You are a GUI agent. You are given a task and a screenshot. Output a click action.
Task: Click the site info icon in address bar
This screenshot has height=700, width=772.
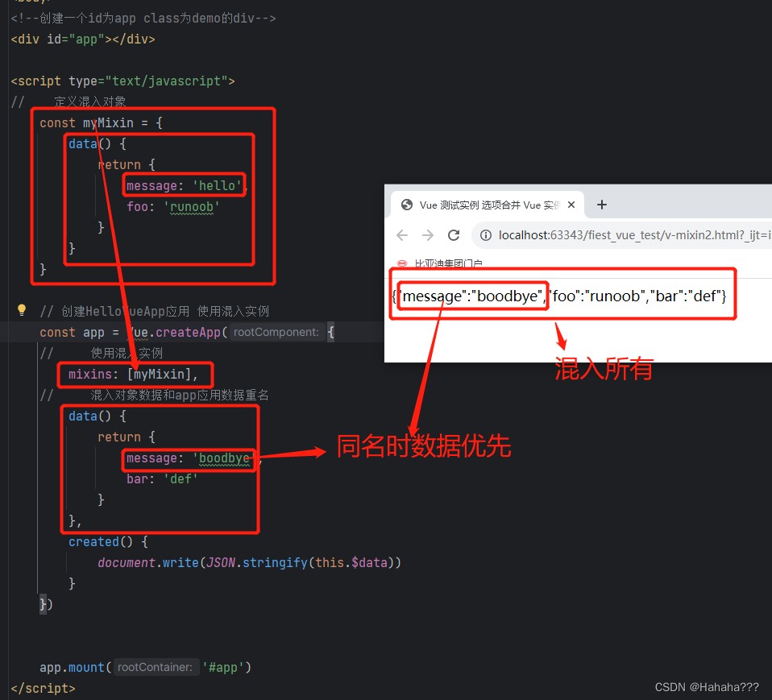click(486, 235)
